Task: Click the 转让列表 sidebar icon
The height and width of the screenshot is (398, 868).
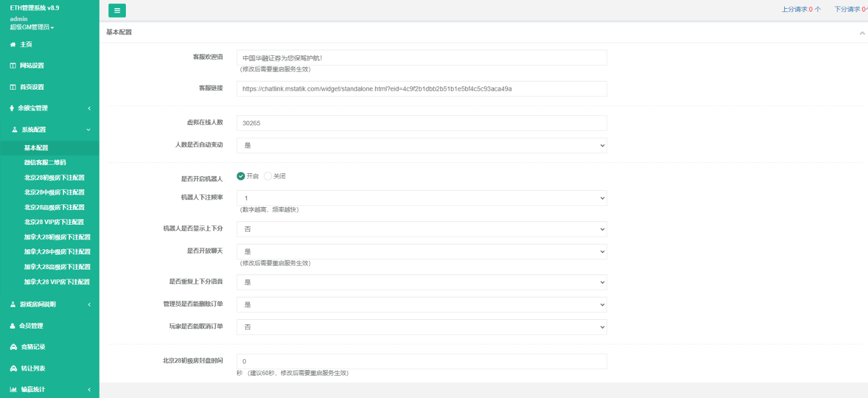Action: pyautogui.click(x=13, y=368)
